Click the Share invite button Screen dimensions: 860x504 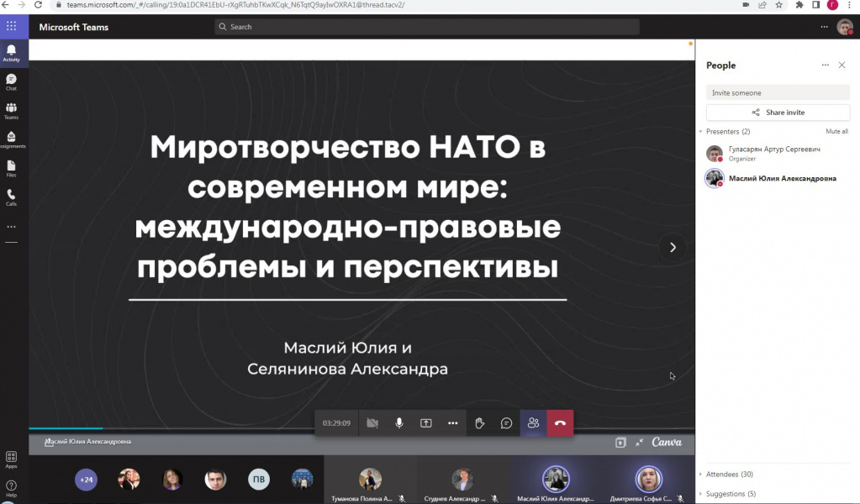click(x=778, y=113)
